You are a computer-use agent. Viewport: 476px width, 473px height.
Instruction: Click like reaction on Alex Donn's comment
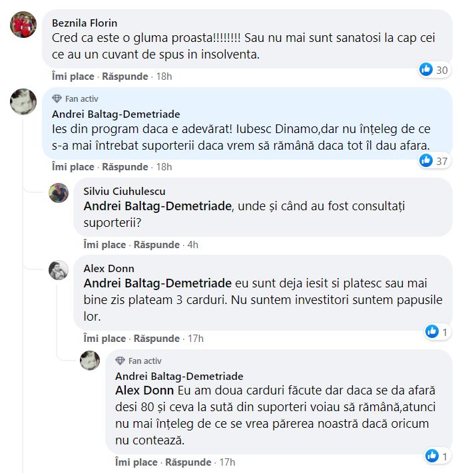[432, 331]
